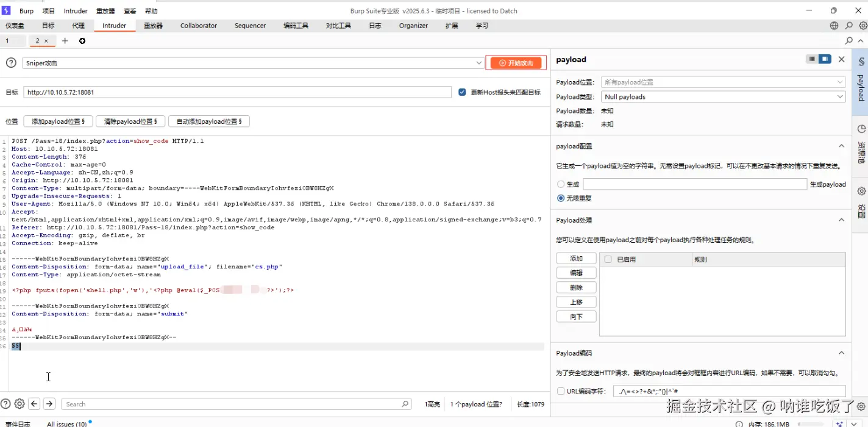Click the 生成 payload count field
This screenshot has width=868, height=427.
click(695, 184)
